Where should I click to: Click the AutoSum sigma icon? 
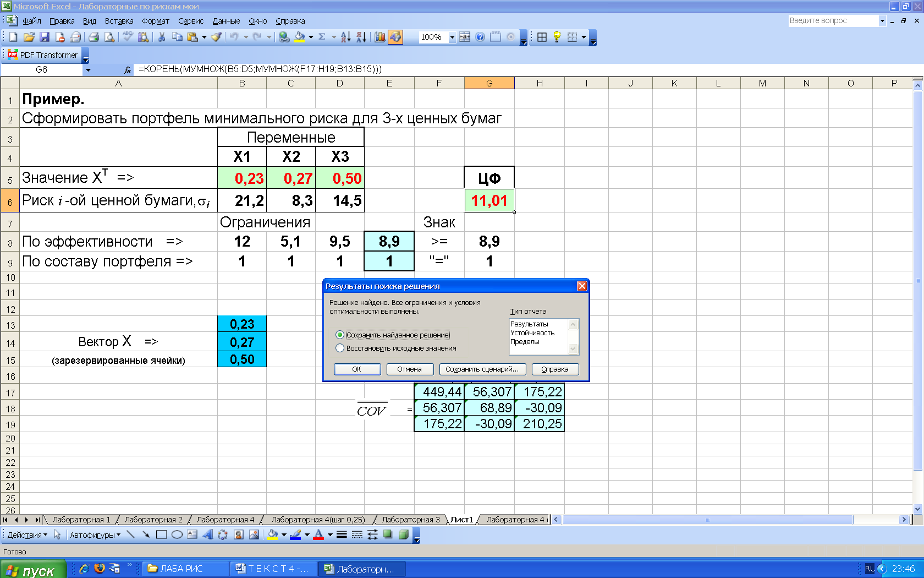pyautogui.click(x=322, y=37)
